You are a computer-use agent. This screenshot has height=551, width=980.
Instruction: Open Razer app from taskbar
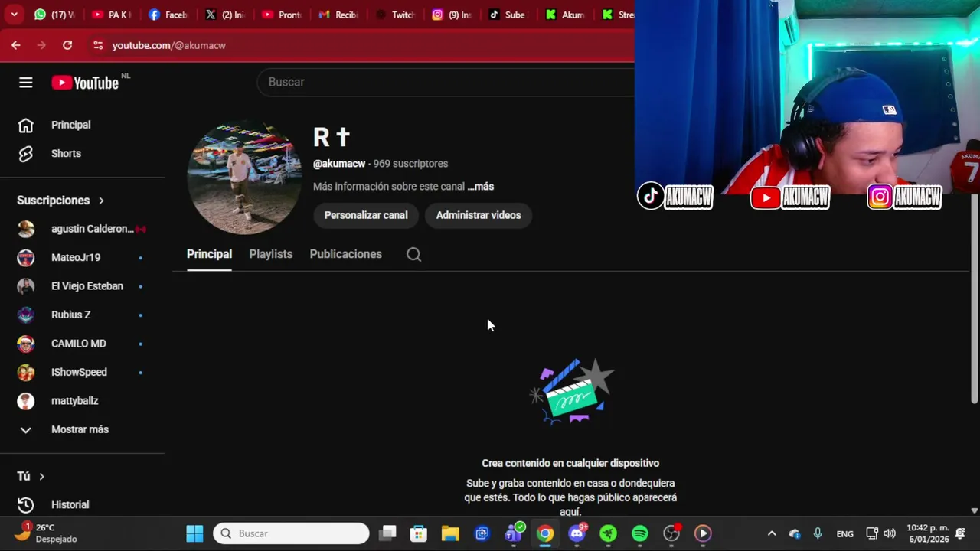pyautogui.click(x=609, y=533)
